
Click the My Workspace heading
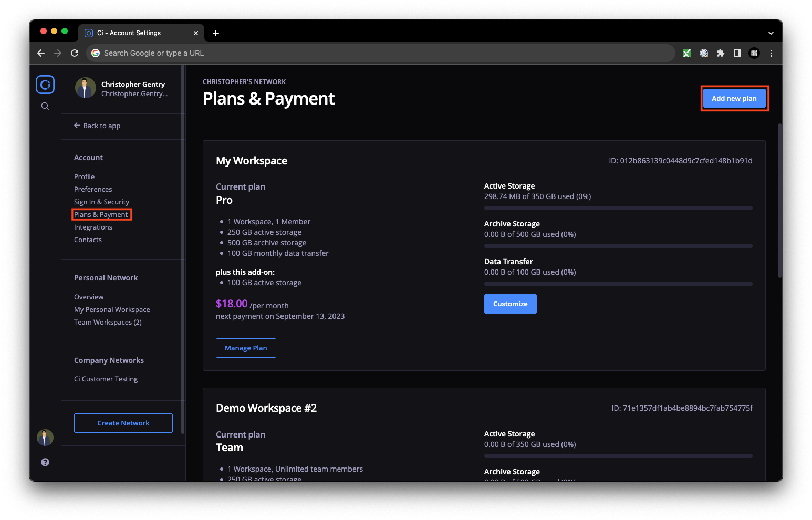click(x=252, y=161)
